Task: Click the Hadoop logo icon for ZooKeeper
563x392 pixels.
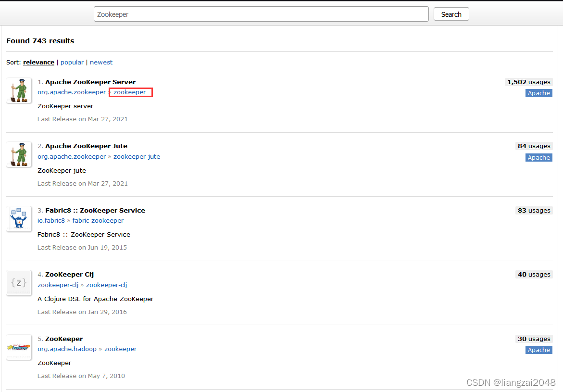Action: (x=19, y=347)
